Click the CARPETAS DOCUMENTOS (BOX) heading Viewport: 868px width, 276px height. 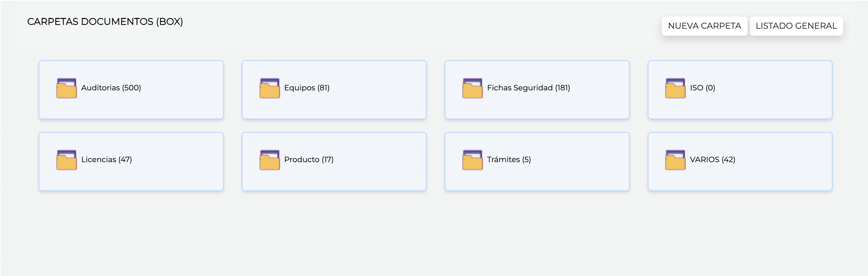(x=105, y=22)
